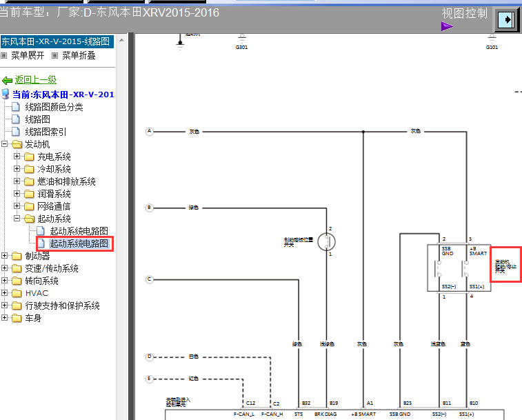Expand the 行驶支持和保护系统 folder

pyautogui.click(x=4, y=306)
